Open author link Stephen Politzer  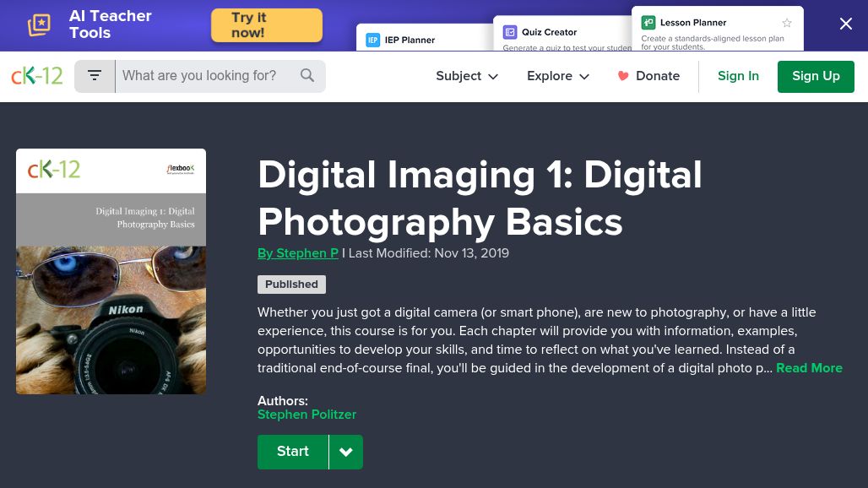pos(307,415)
